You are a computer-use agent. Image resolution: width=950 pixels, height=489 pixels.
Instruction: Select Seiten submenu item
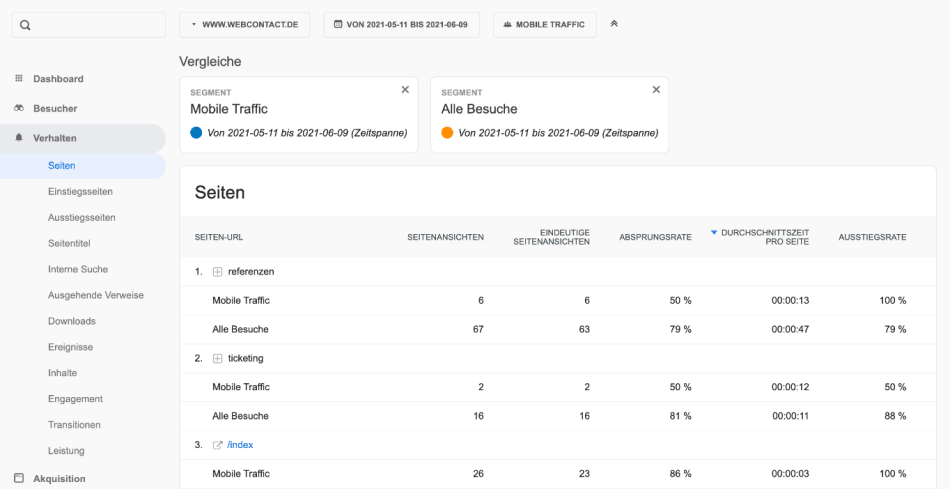[x=83, y=165]
